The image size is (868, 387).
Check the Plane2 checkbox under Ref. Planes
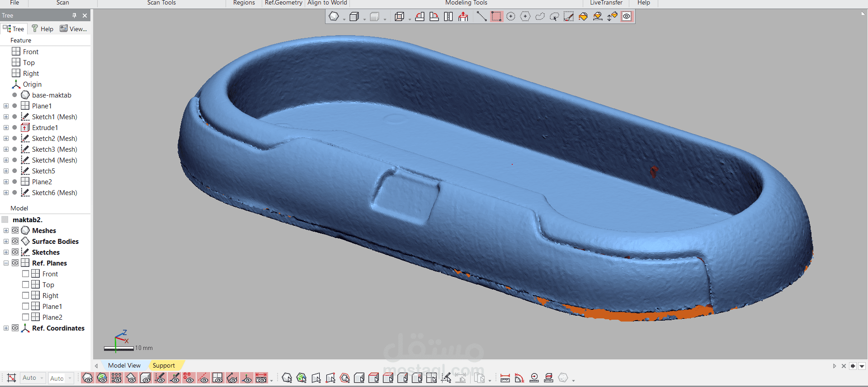tap(26, 317)
